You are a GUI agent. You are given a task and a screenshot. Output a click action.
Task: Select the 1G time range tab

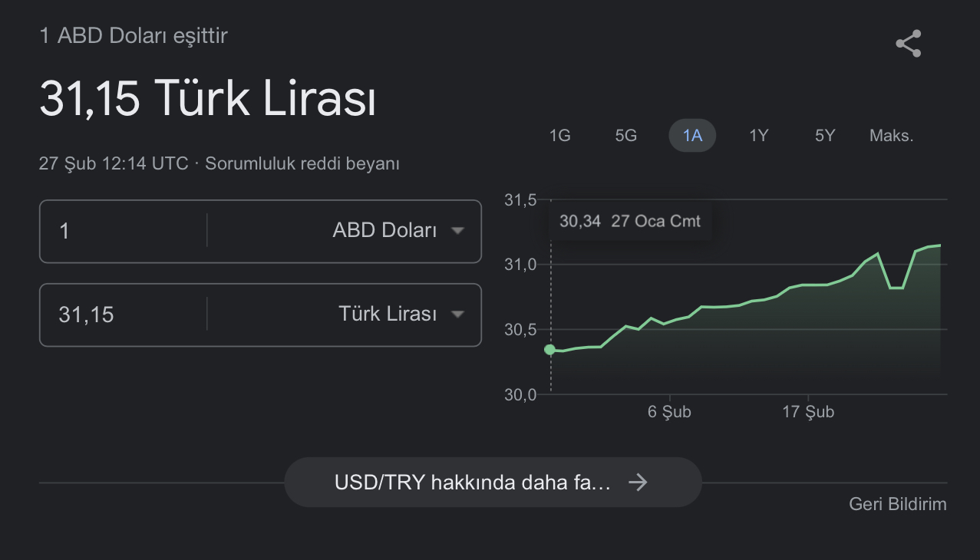559,137
